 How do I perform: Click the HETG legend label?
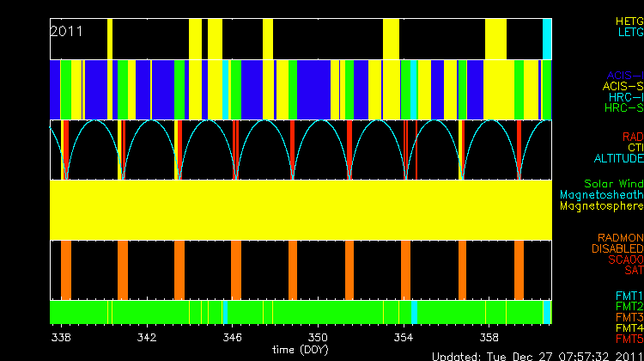point(629,20)
